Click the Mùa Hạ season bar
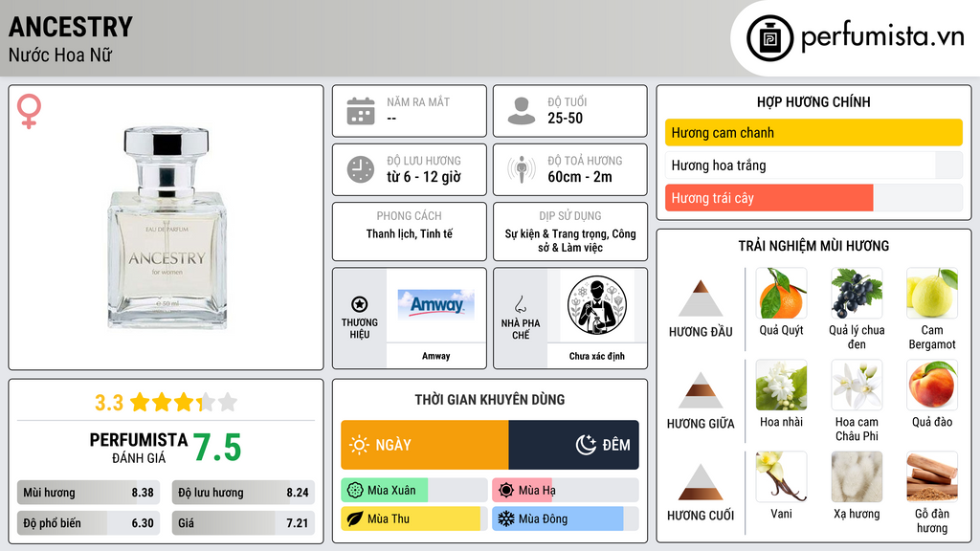The height and width of the screenshot is (551, 980). tap(565, 491)
